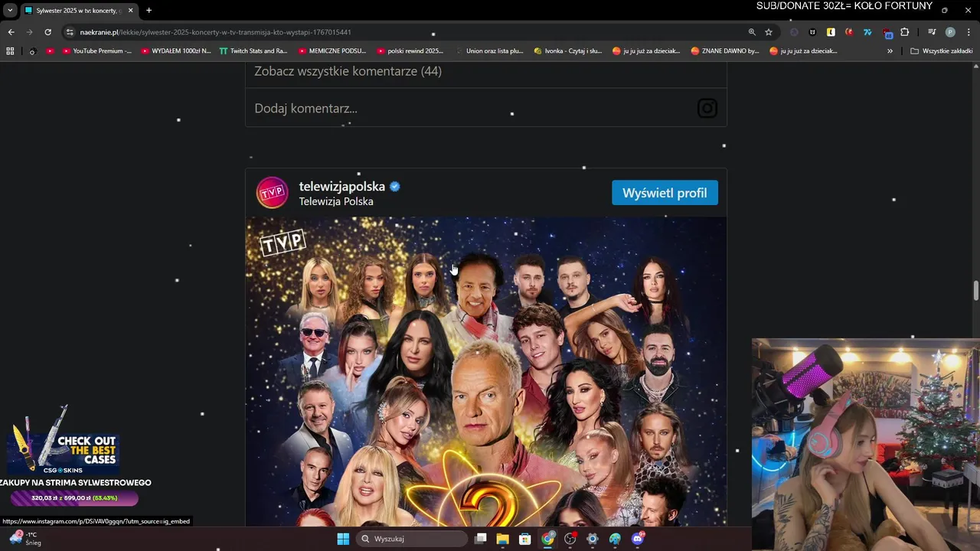Screen dimensions: 980x551
Task: Open File Explorer from the taskbar
Action: [x=502, y=539]
